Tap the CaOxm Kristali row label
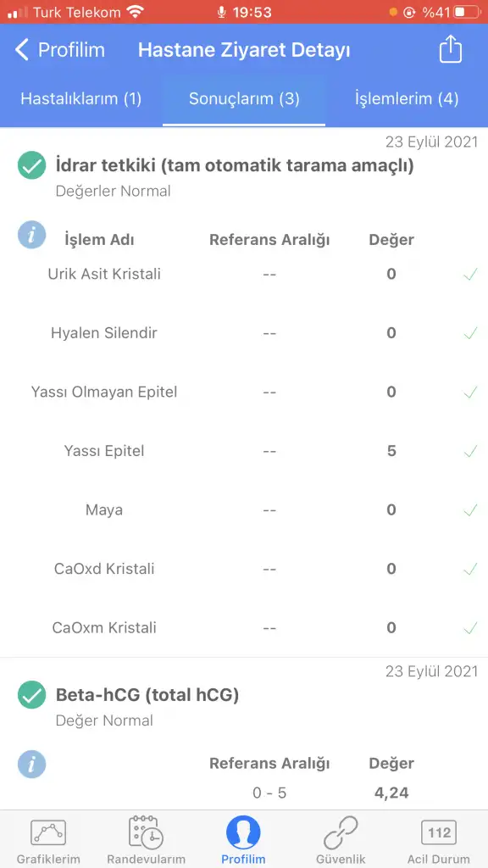Image resolution: width=488 pixels, height=868 pixels. pyautogui.click(x=104, y=628)
